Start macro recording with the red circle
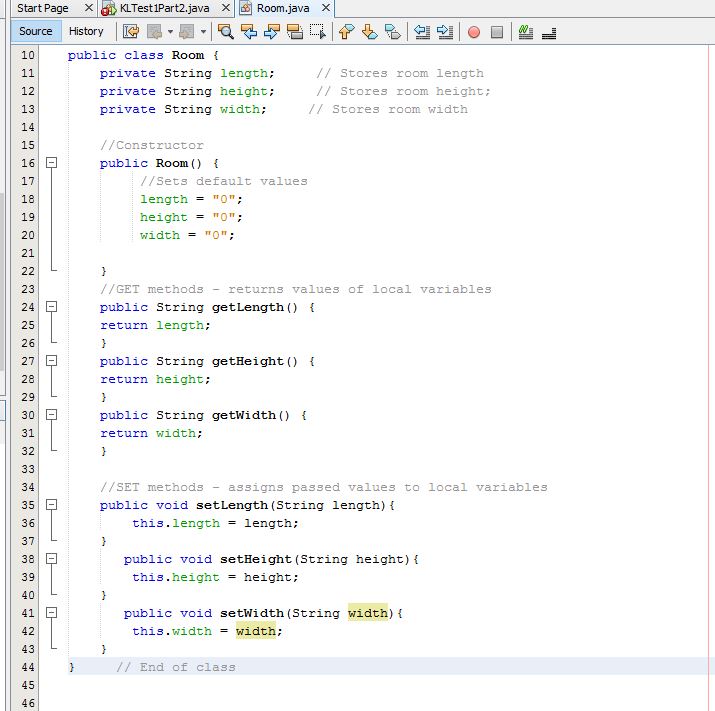 (x=473, y=32)
